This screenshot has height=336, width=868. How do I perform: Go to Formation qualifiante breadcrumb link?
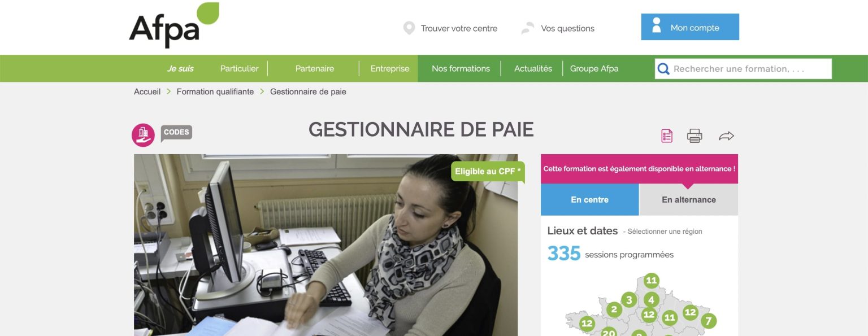[215, 91]
